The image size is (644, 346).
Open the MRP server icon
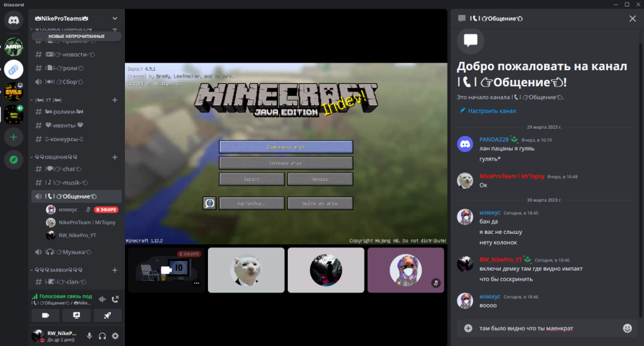14,46
